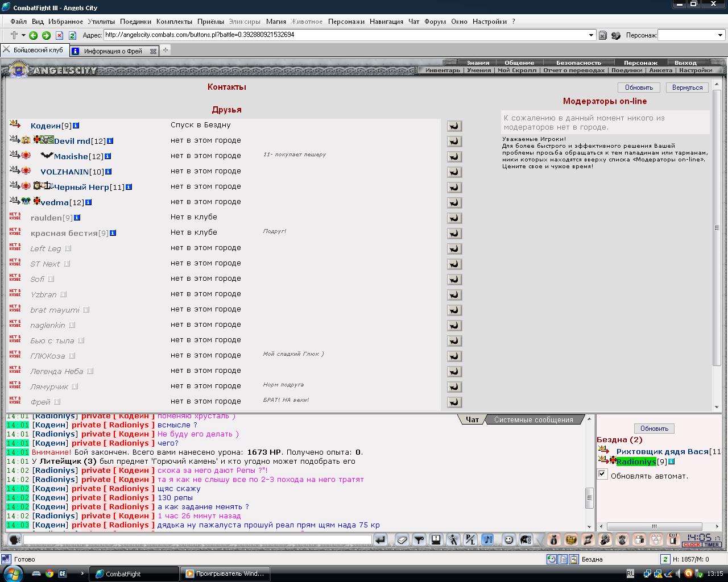This screenshot has height=582, width=728.
Task: Click the Обновить button above Бездна (2)
Action: pos(654,429)
